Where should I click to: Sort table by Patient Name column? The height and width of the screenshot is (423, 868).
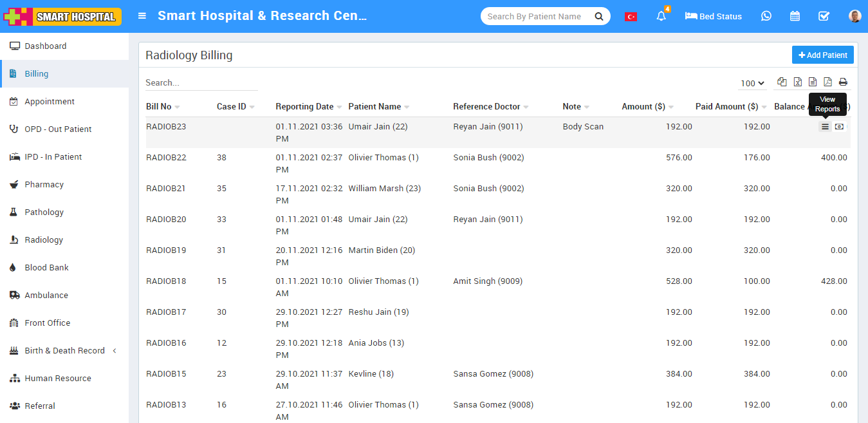tap(379, 107)
